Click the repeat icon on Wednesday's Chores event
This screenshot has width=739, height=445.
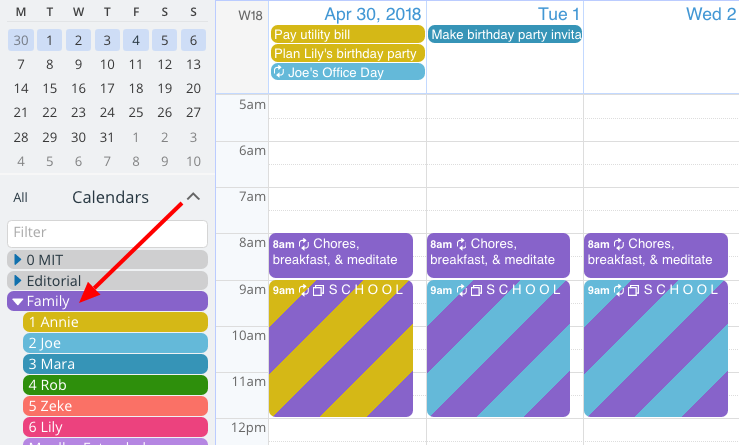point(619,244)
